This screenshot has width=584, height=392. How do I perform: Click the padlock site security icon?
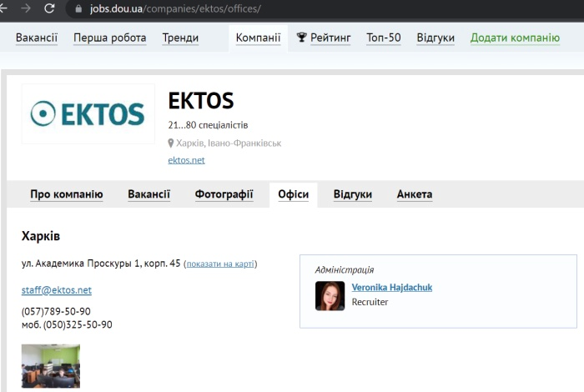[79, 9]
